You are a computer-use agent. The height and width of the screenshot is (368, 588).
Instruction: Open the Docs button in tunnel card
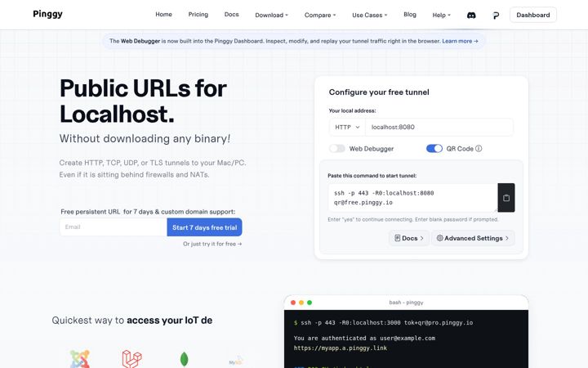click(x=409, y=238)
